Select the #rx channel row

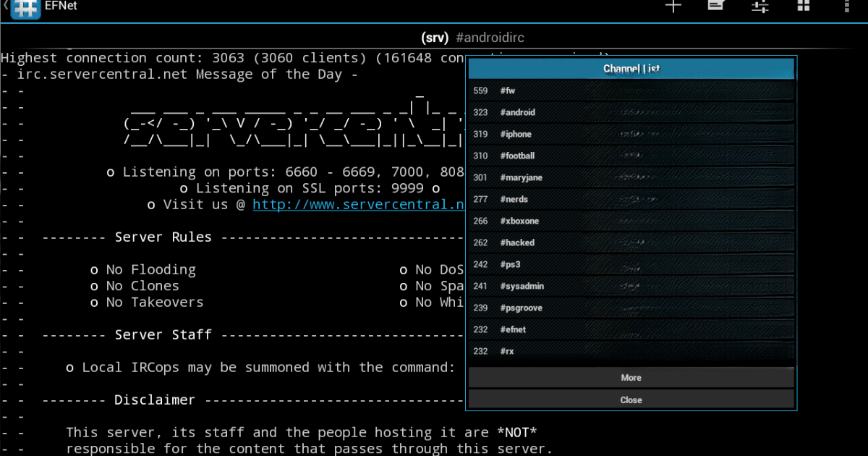pyautogui.click(x=631, y=351)
